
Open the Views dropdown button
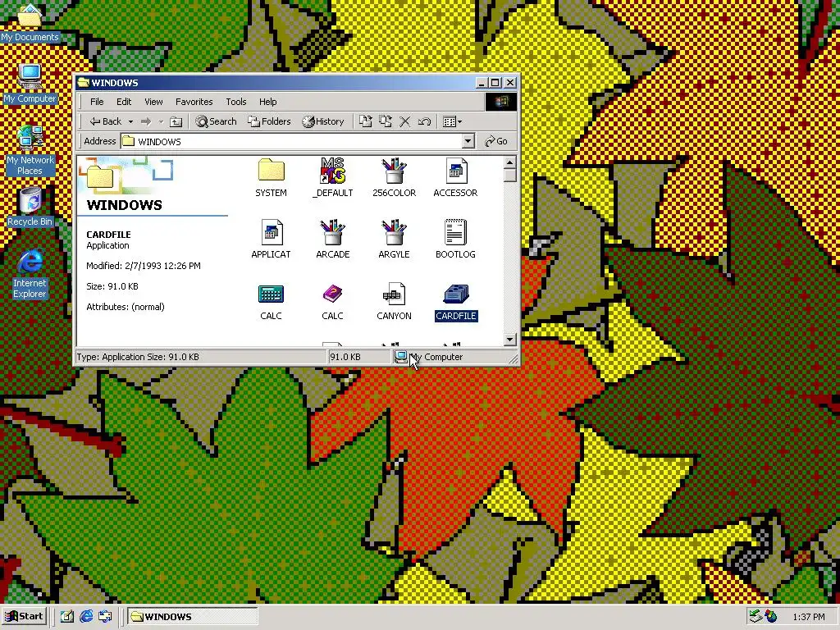click(452, 121)
